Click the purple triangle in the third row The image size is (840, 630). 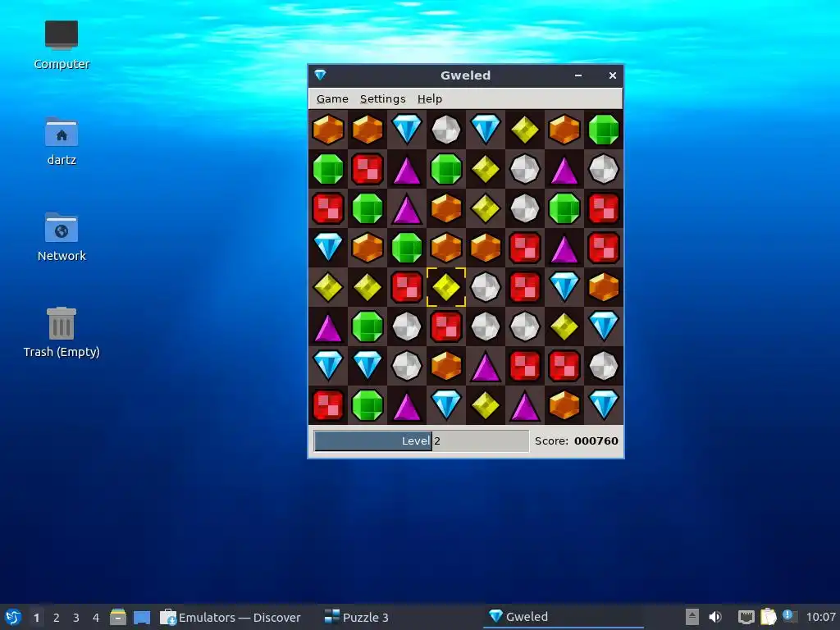[x=407, y=208]
